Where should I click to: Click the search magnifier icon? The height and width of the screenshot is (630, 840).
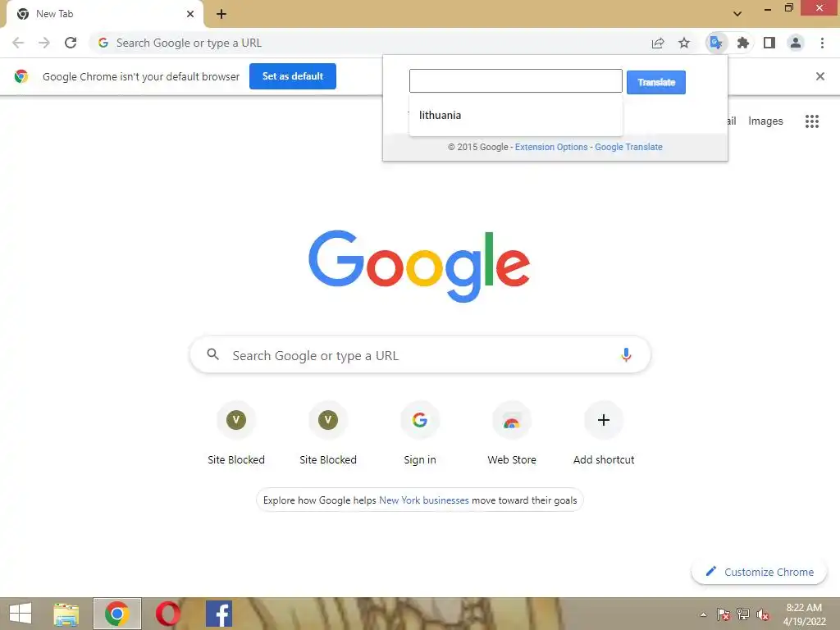pos(212,354)
